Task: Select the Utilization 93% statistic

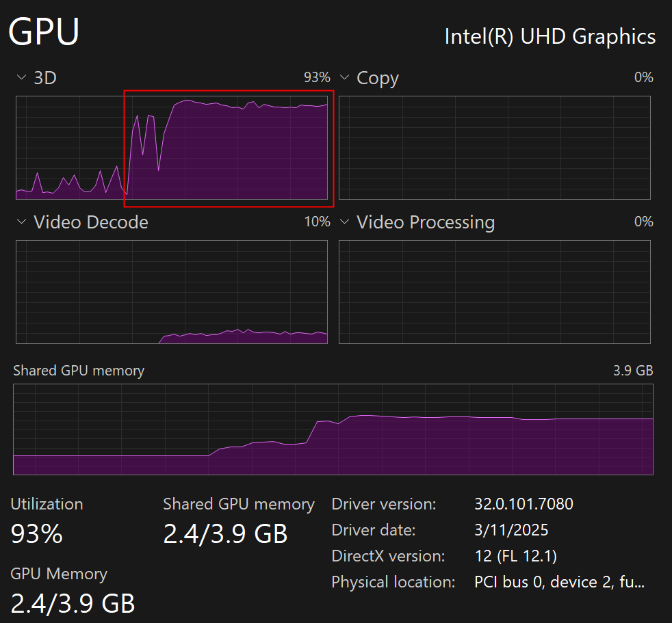Action: click(x=37, y=533)
